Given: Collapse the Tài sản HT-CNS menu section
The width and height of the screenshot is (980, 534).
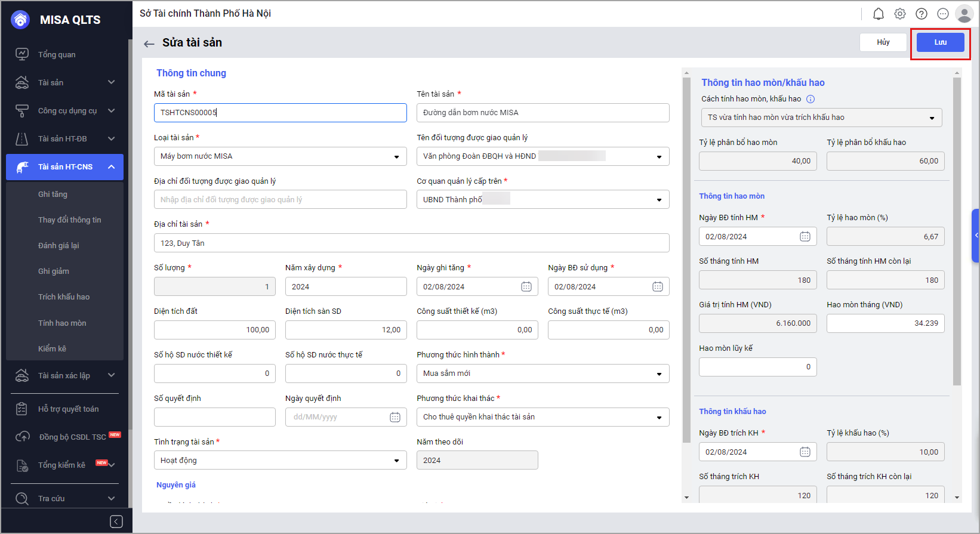Looking at the screenshot, I should pos(111,167).
